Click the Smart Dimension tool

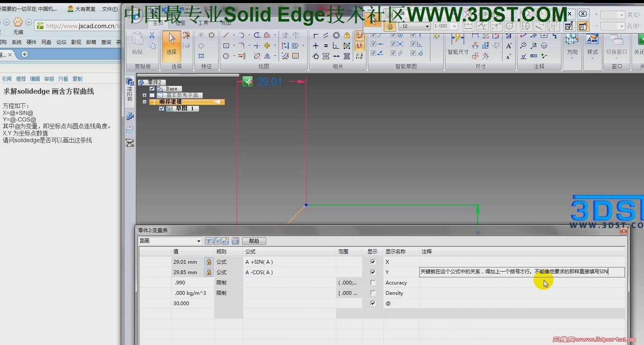click(458, 44)
